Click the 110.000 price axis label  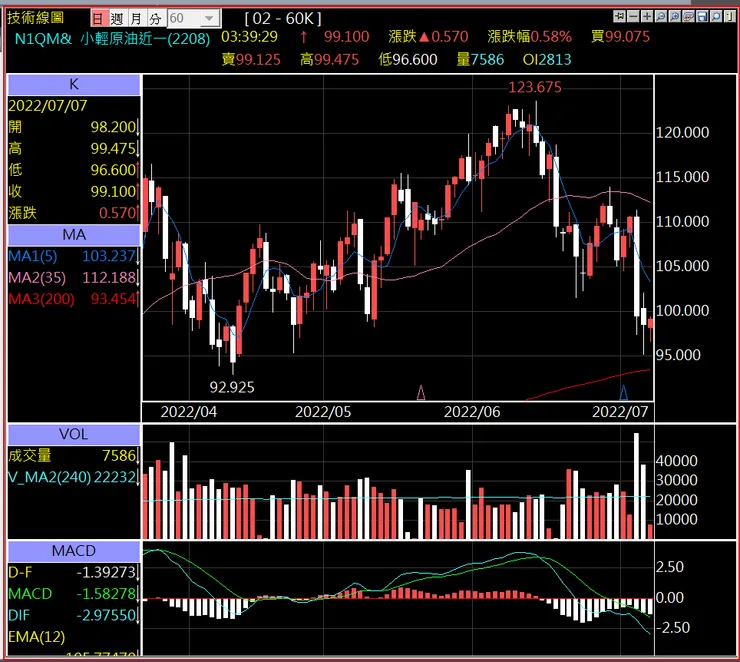(x=682, y=222)
